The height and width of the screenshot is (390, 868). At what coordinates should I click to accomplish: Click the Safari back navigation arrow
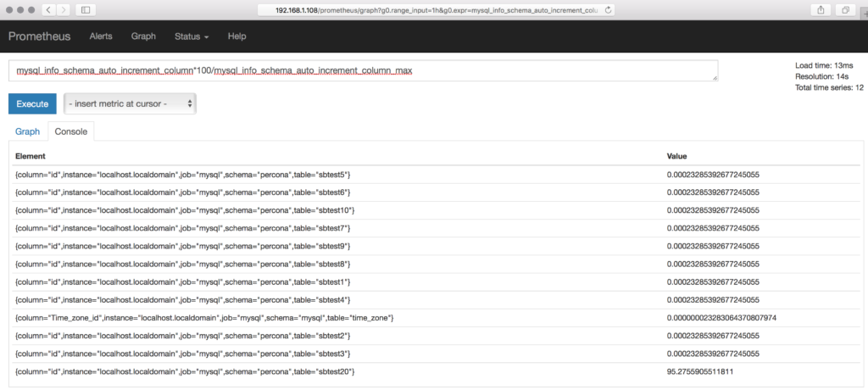point(47,9)
